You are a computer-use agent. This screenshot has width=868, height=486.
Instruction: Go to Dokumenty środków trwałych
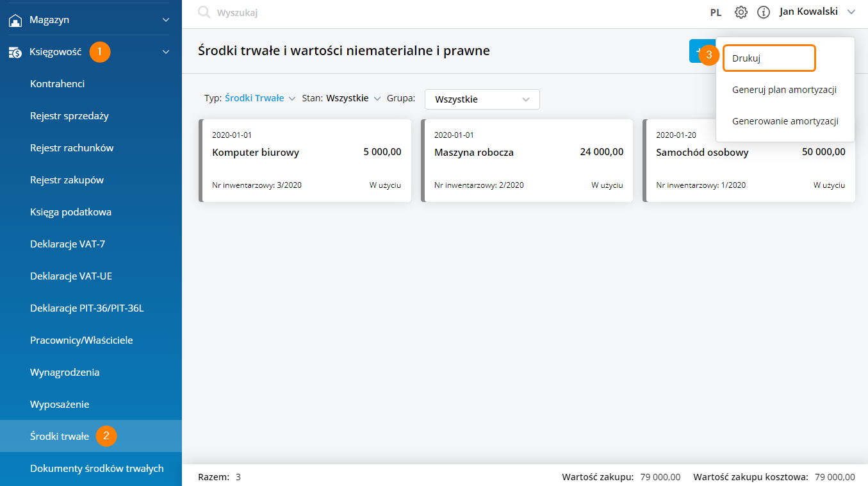click(x=97, y=469)
